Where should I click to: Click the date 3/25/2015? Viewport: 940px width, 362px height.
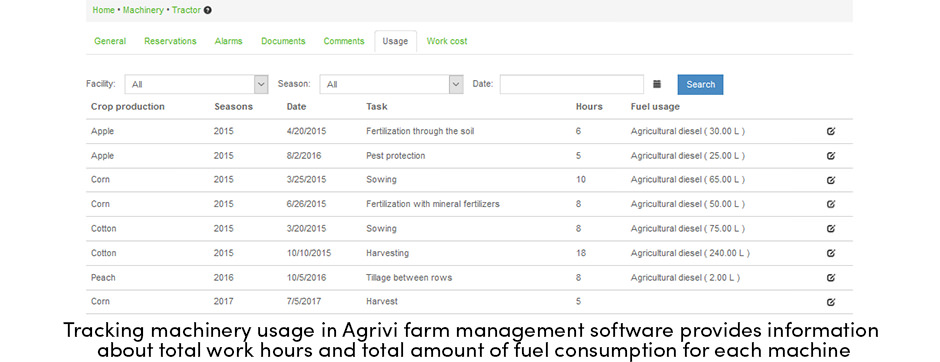[x=306, y=180]
